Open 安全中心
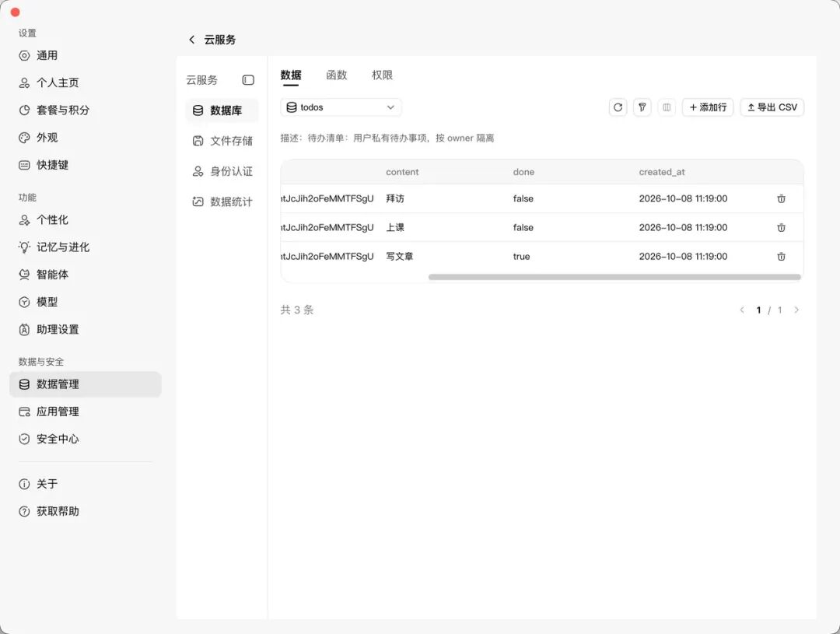This screenshot has width=840, height=634. click(86, 439)
